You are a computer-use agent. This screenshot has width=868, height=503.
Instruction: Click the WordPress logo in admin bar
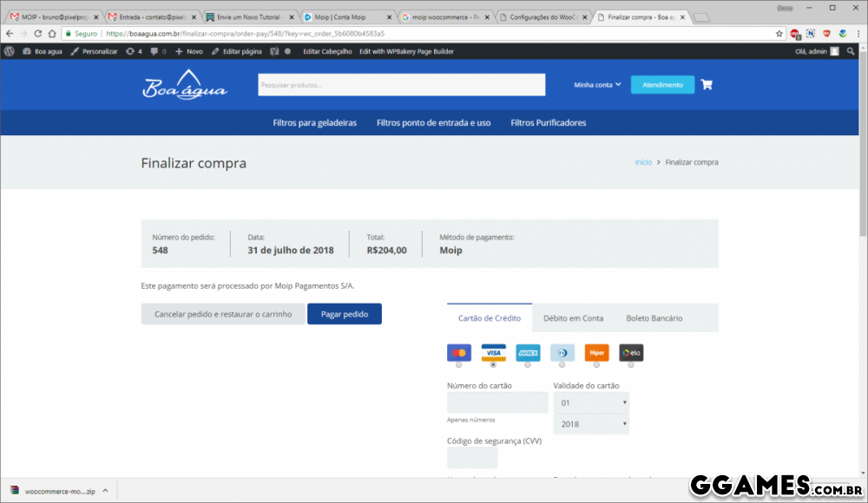pos(9,51)
